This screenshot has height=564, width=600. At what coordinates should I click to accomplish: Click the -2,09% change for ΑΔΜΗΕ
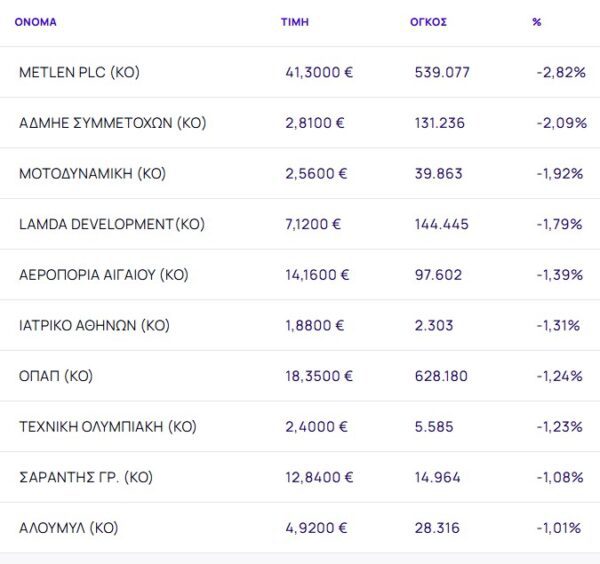(559, 123)
